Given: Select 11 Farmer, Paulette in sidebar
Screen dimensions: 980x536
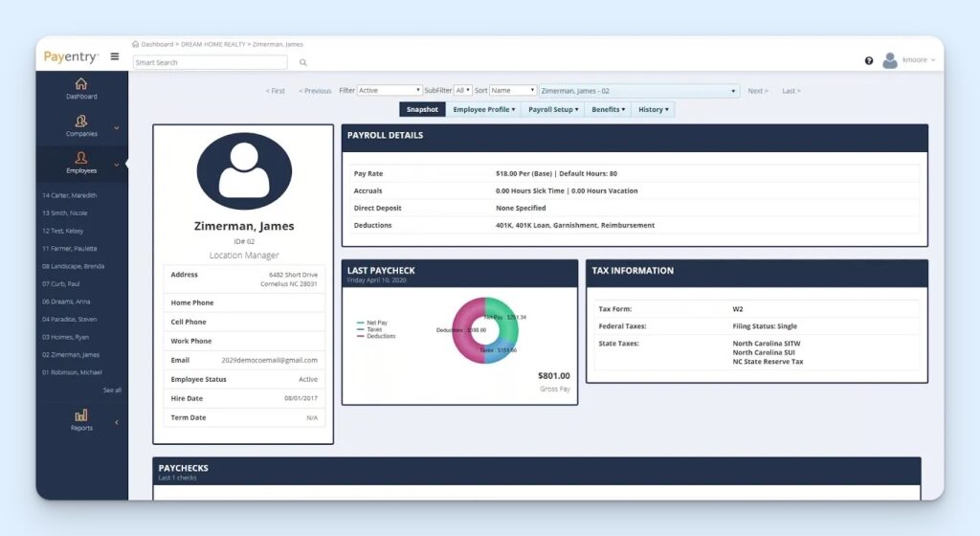Looking at the screenshot, I should click(x=69, y=249).
